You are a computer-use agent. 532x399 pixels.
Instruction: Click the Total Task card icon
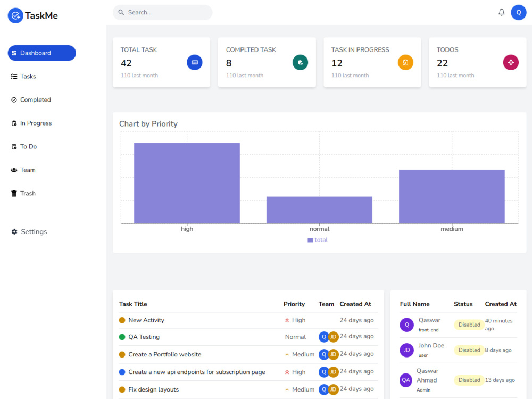195,62
